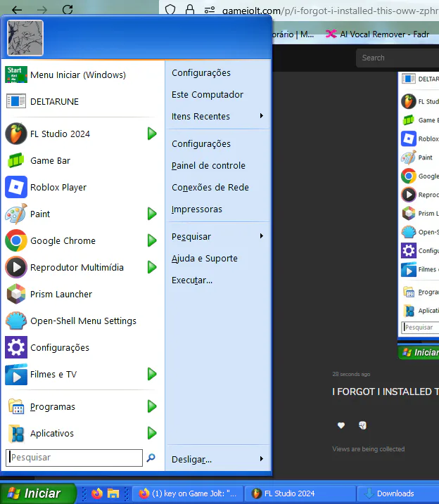Viewport: 439px width, 504px height.
Task: Click the search magnifier icon
Action: coord(151,458)
